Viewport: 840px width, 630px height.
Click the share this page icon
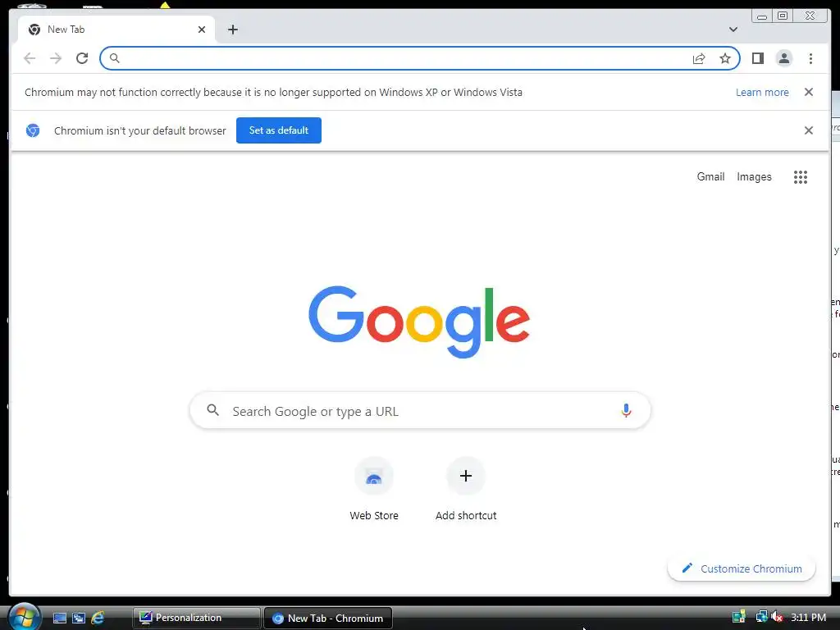(699, 58)
